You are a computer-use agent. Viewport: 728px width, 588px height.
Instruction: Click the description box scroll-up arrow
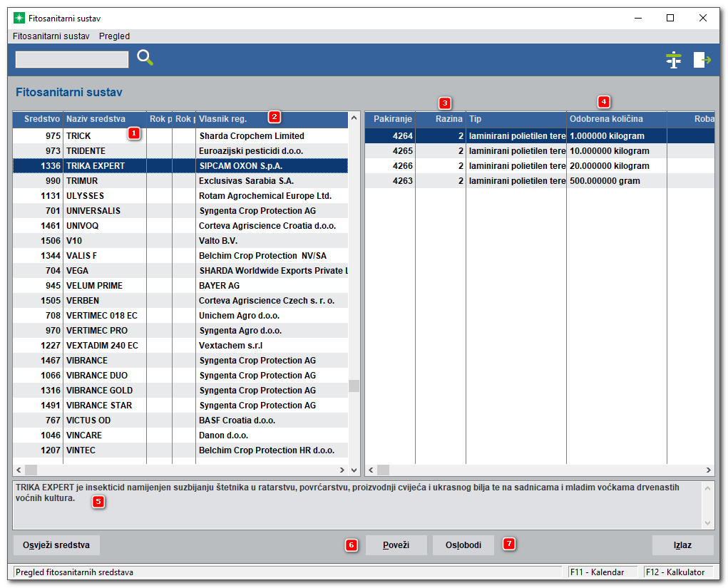coord(707,488)
